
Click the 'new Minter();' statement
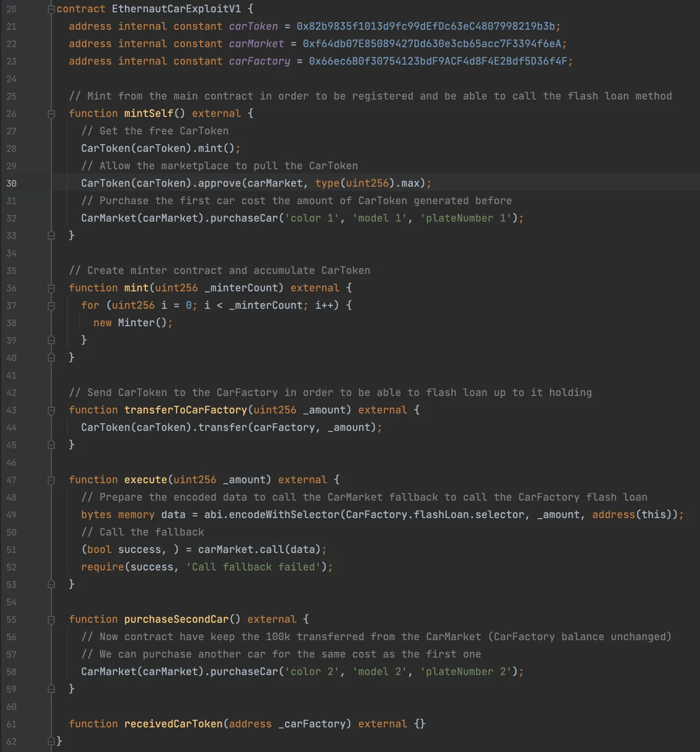[133, 323]
